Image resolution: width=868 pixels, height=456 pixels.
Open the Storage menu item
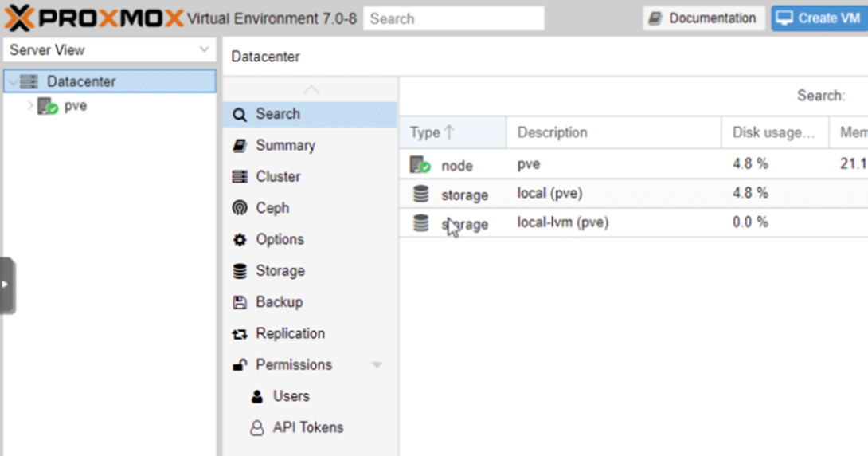tap(280, 271)
